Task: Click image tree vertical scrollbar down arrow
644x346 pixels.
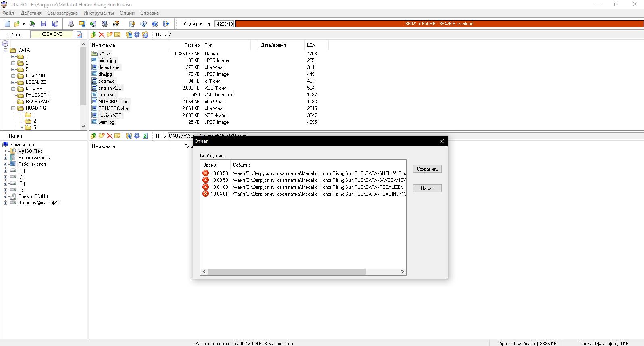Action: 83,127
